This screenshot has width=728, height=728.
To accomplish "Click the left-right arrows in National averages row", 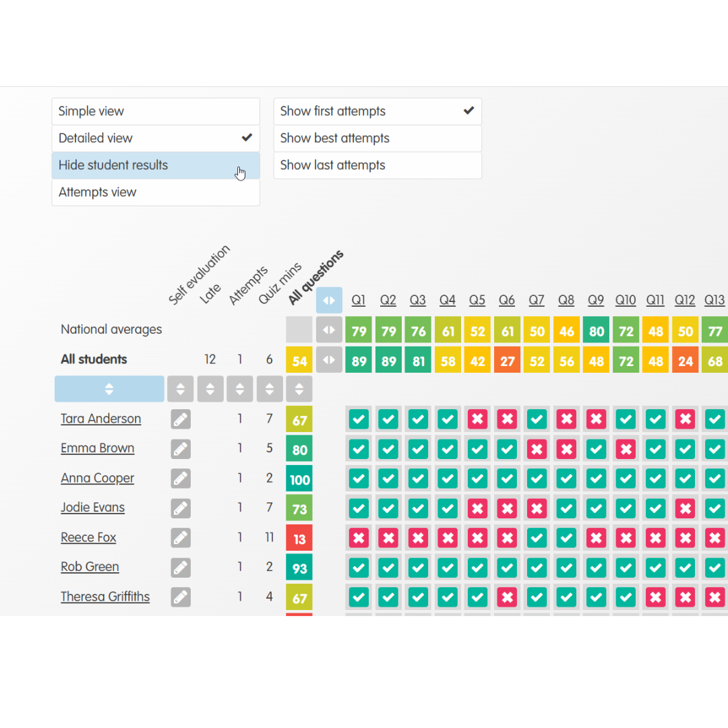I will pos(329,330).
